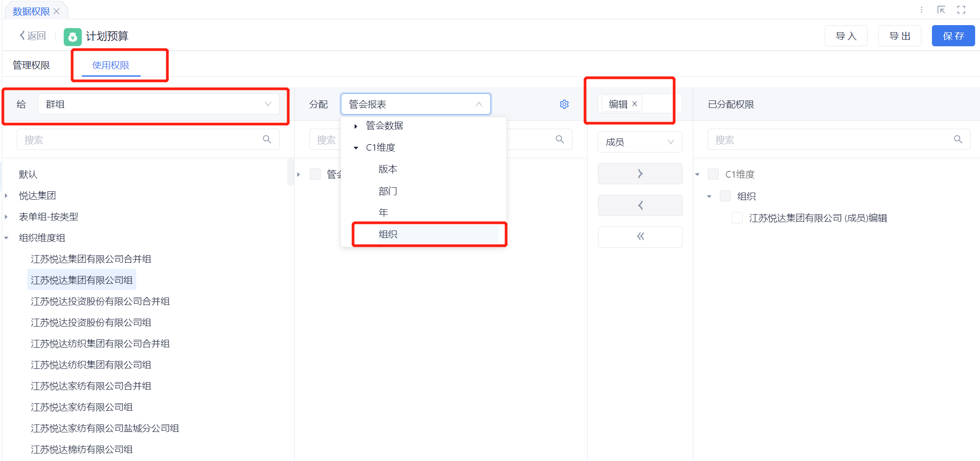Click the fullscreen icon at top right

(x=961, y=10)
